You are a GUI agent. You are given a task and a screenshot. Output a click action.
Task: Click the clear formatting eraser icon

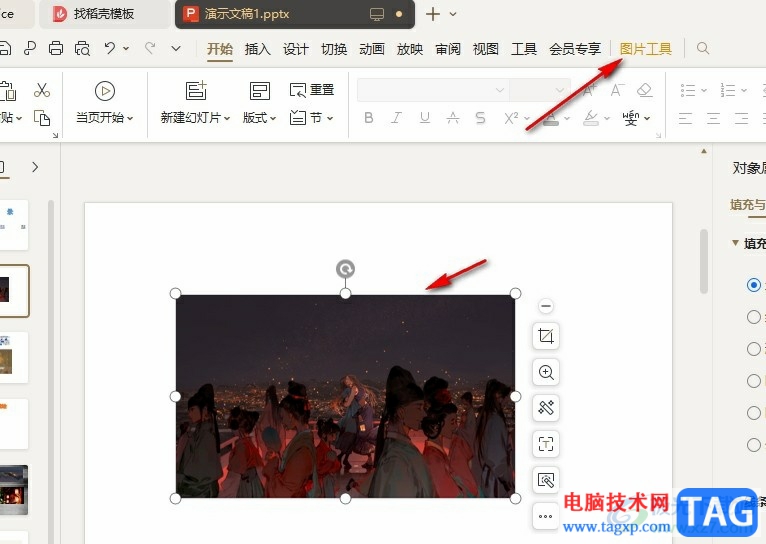(645, 90)
